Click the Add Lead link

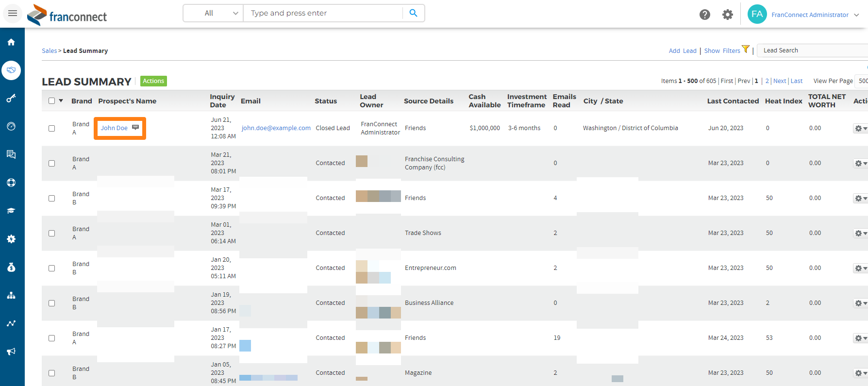coord(683,50)
